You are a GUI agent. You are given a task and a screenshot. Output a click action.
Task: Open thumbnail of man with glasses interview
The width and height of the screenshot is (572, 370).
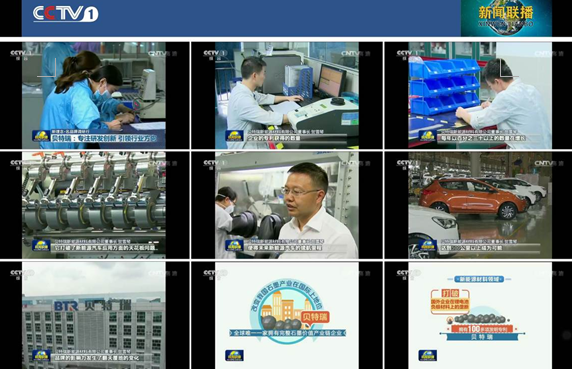click(x=287, y=205)
